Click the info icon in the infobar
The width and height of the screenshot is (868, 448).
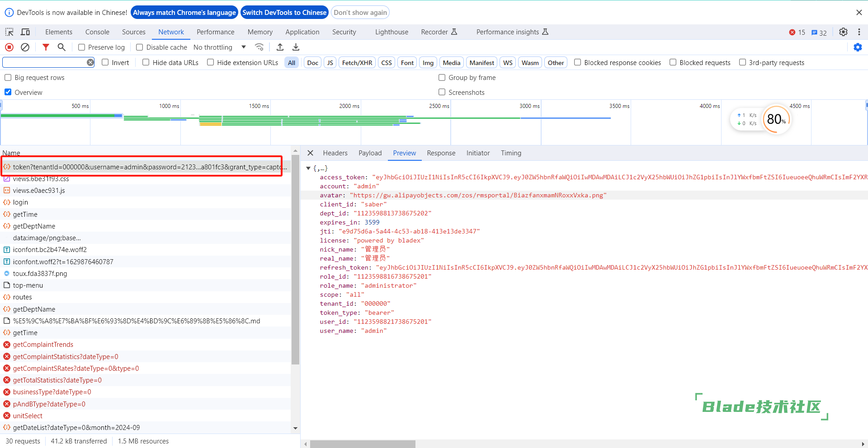(x=9, y=13)
